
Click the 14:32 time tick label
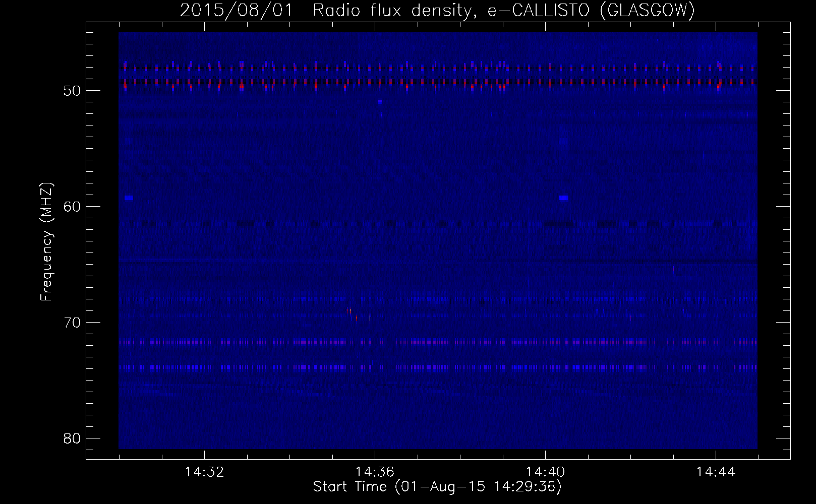[204, 472]
